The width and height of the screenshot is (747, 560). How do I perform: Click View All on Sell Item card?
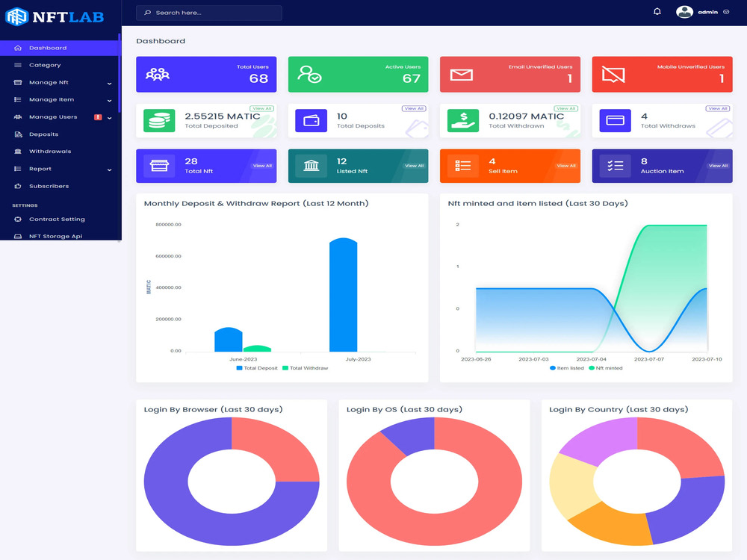(x=566, y=166)
